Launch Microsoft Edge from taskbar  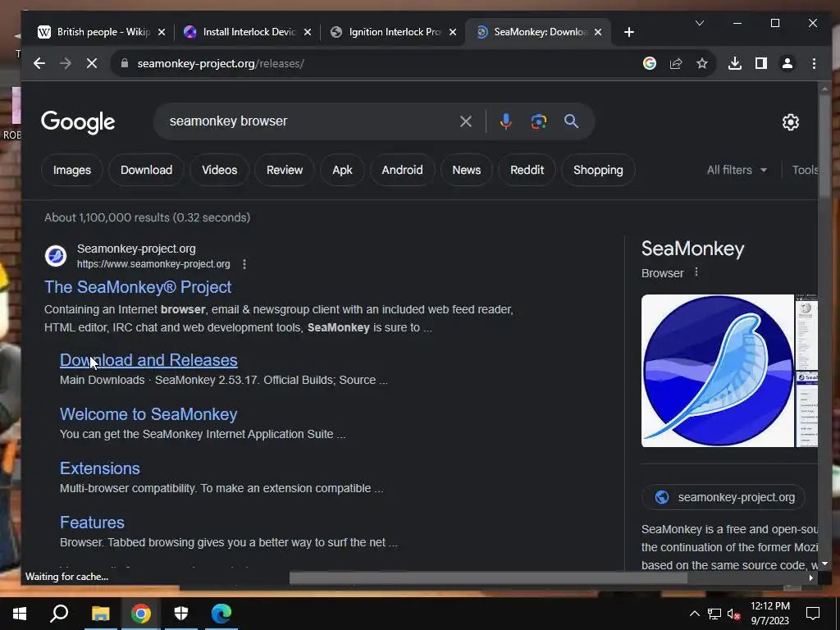(221, 614)
